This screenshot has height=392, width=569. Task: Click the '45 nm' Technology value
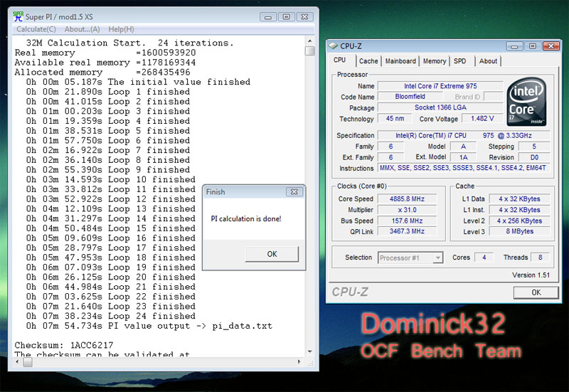395,119
